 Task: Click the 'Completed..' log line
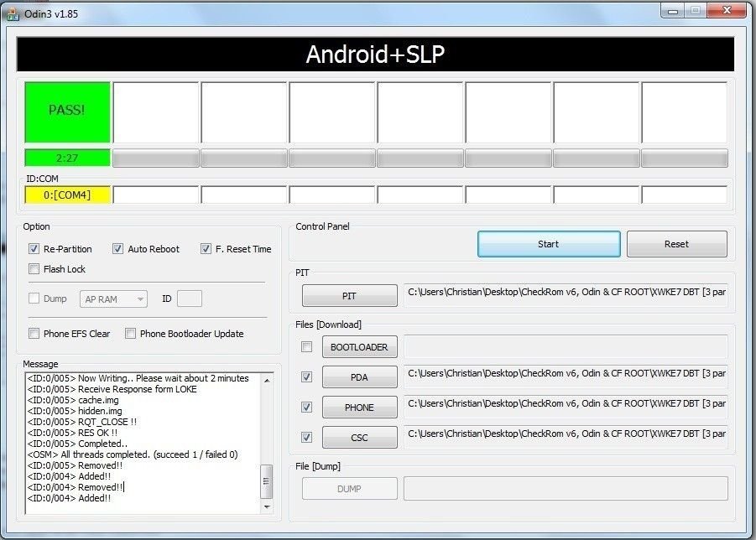(78, 444)
